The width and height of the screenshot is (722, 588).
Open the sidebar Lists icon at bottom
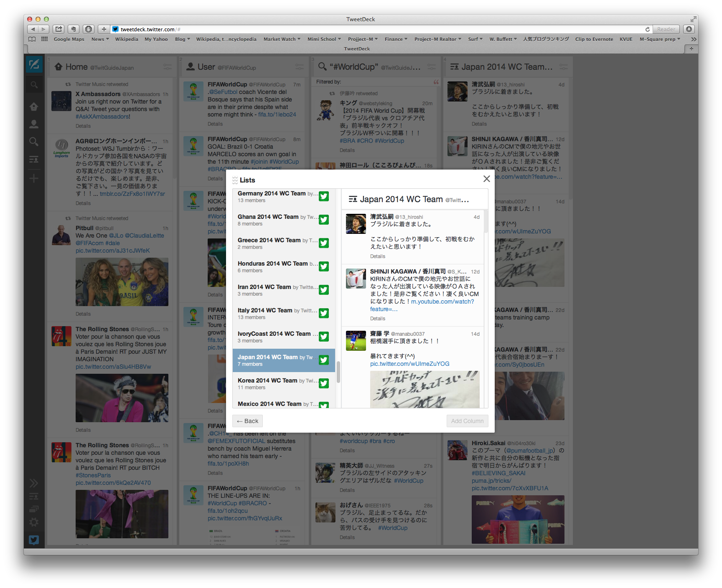[34, 497]
